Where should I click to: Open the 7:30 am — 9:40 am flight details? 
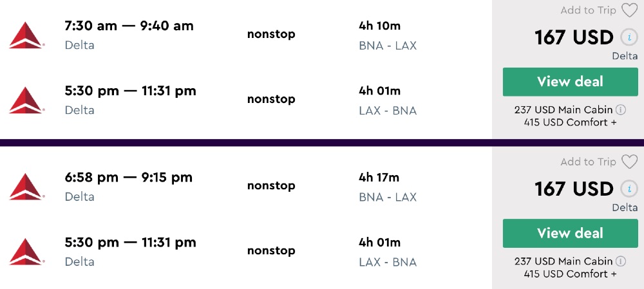click(x=129, y=26)
